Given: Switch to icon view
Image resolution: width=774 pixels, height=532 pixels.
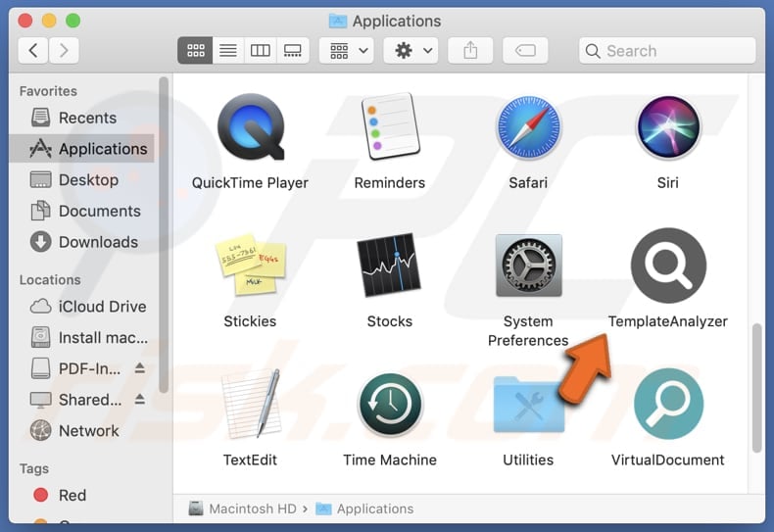Looking at the screenshot, I should tap(195, 50).
